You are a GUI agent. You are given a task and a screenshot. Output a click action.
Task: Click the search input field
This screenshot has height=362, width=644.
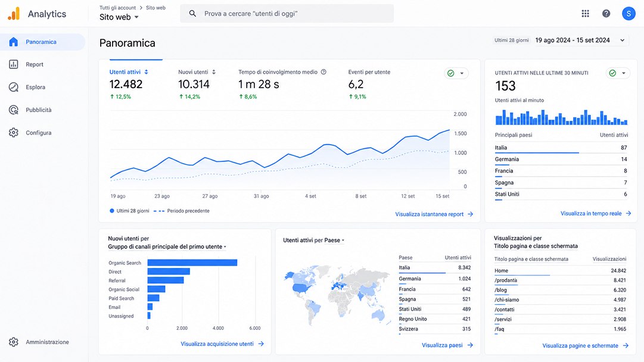pos(287,14)
